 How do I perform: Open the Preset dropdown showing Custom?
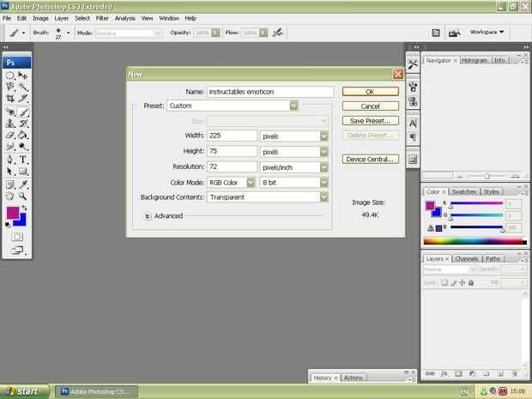[233, 106]
